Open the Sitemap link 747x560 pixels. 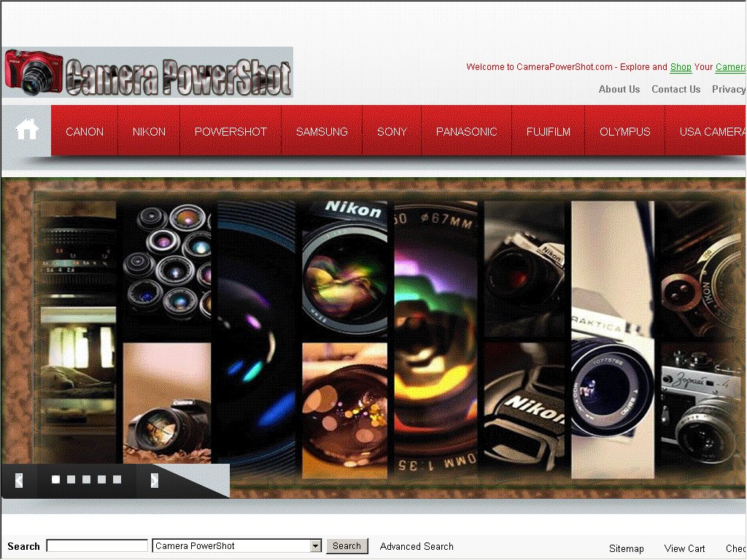[x=627, y=548]
